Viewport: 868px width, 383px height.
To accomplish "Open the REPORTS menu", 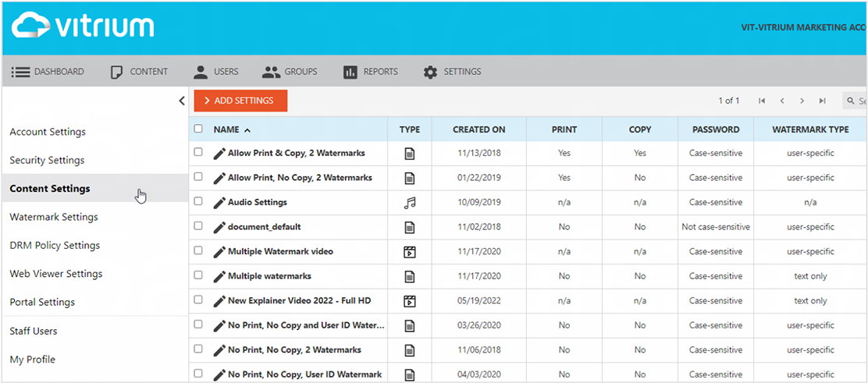I will point(371,72).
